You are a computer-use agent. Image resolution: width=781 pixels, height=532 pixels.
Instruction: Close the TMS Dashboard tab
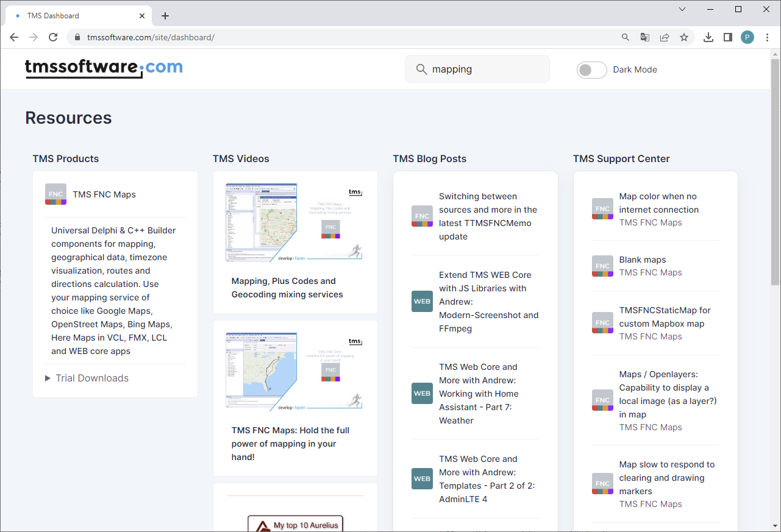[142, 16]
